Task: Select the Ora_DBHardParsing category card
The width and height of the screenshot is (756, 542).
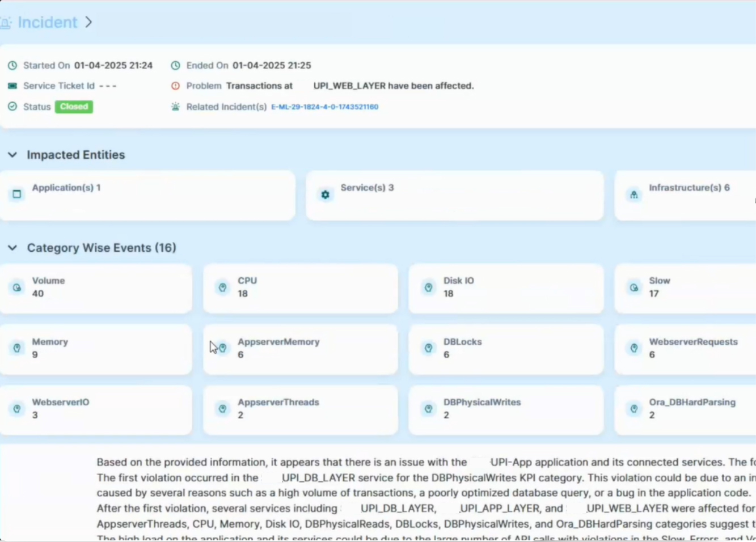Action: tap(685, 409)
